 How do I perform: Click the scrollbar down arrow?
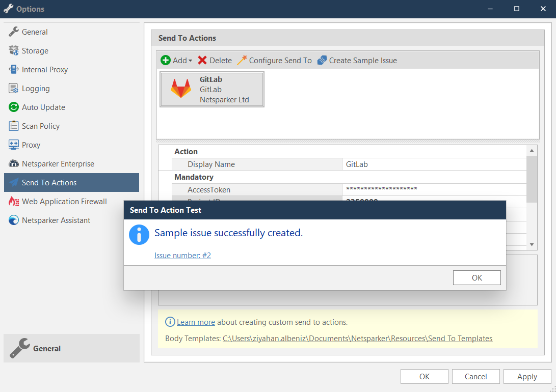click(532, 244)
